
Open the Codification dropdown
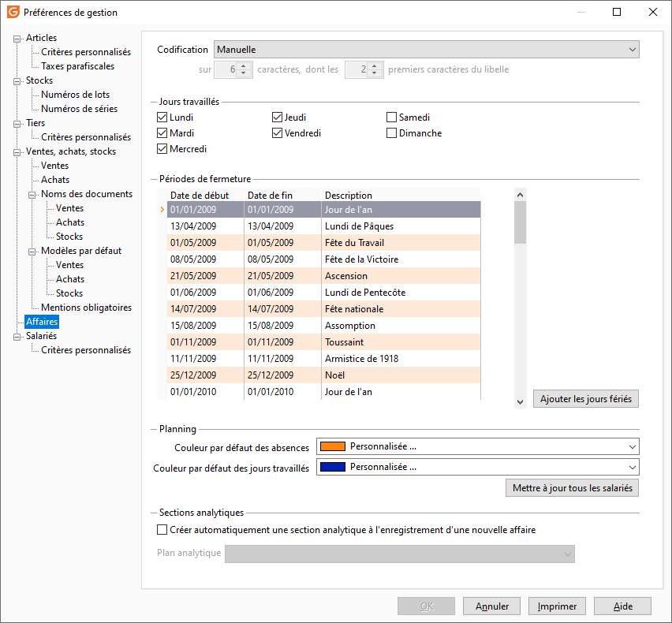pos(427,50)
